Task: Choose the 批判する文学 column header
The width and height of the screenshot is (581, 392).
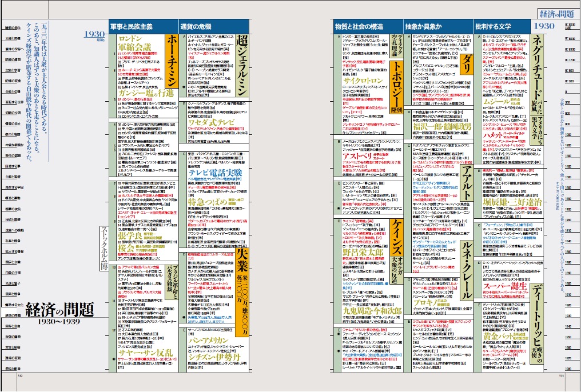Action: (490, 26)
